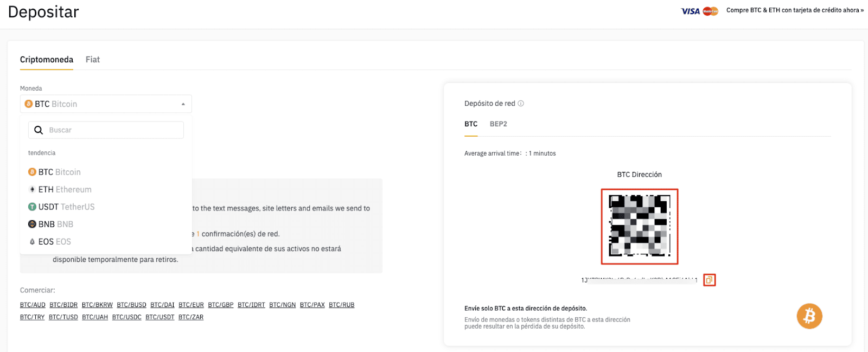The image size is (868, 352).
Task: Click the 'tendencia' list label
Action: [x=42, y=153]
